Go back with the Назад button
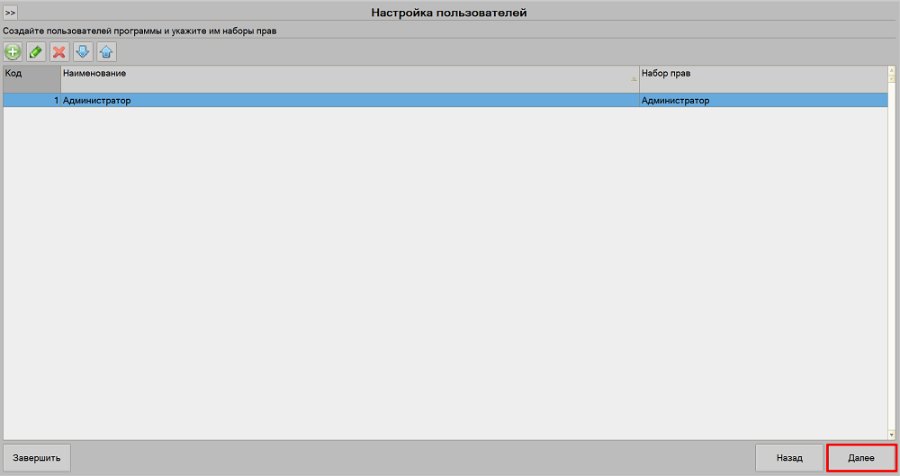This screenshot has width=900, height=476. point(789,458)
